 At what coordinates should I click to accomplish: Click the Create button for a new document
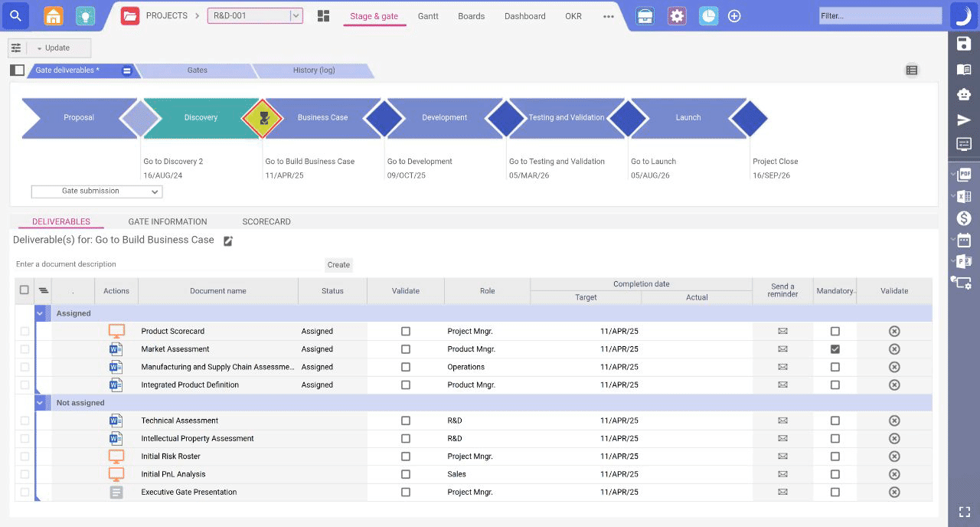tap(338, 264)
